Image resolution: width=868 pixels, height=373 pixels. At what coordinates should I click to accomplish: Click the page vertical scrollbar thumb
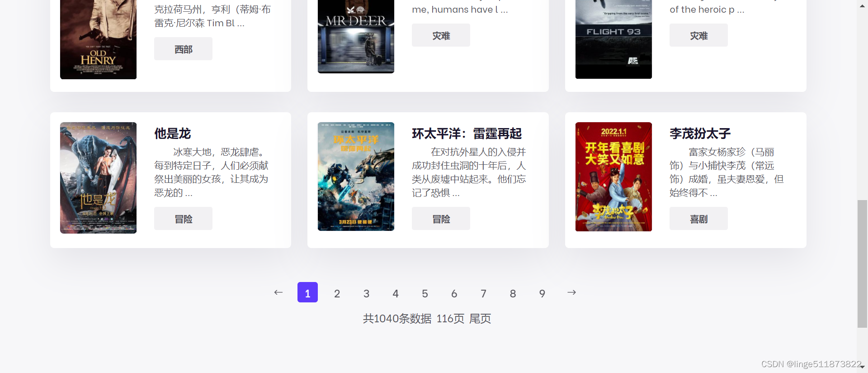[862, 263]
